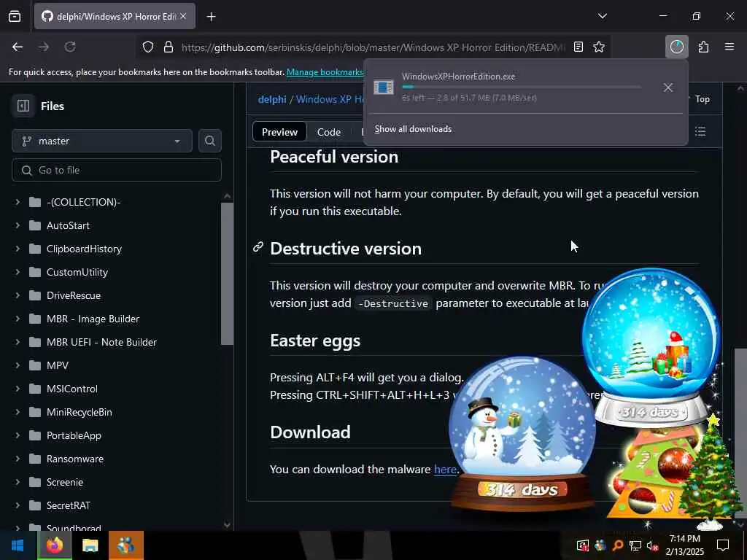747x560 pixels.
Task: Click the GitHub URL address bar
Action: click(373, 47)
